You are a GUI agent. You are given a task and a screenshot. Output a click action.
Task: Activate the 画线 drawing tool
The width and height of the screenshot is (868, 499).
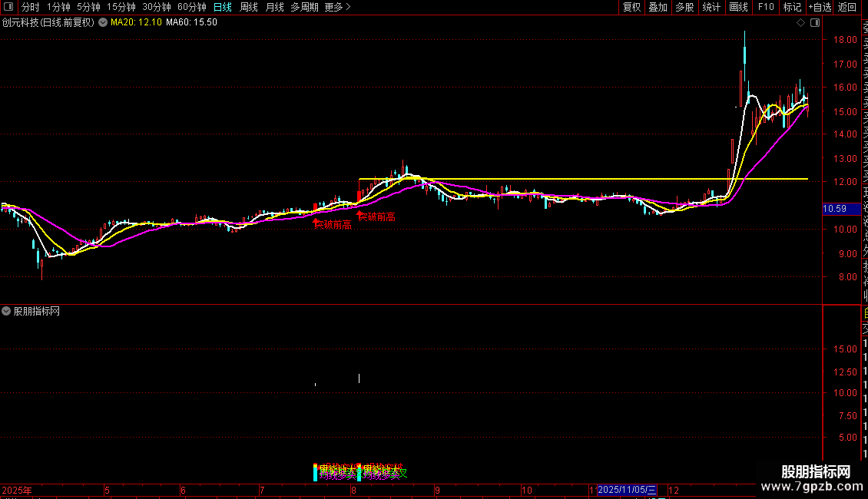click(738, 7)
